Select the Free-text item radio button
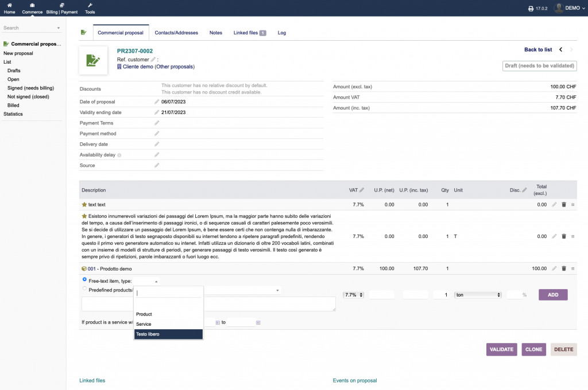Screen dimensions: 588x390 [85, 280]
